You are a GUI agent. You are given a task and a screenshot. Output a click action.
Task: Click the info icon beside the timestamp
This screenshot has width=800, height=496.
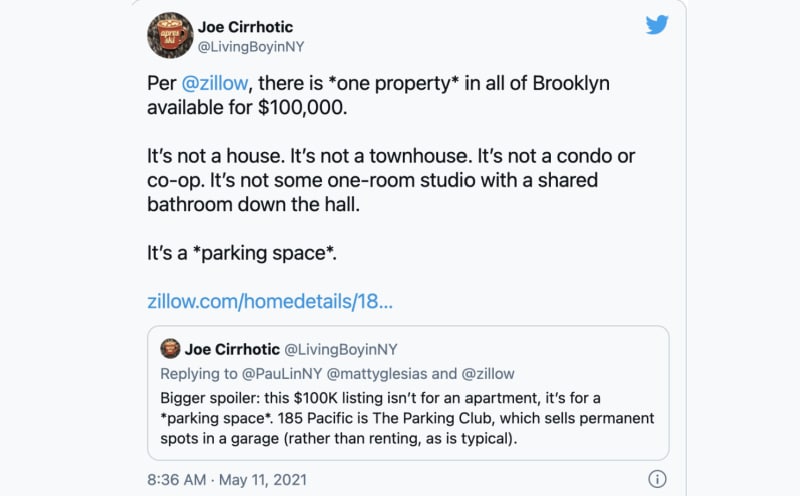[x=657, y=478]
